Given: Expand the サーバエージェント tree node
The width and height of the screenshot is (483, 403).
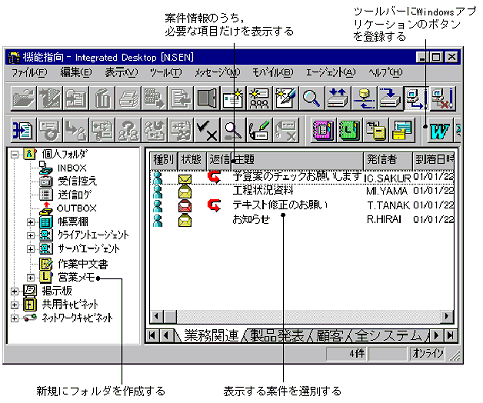Looking at the screenshot, I should pyautogui.click(x=30, y=249).
